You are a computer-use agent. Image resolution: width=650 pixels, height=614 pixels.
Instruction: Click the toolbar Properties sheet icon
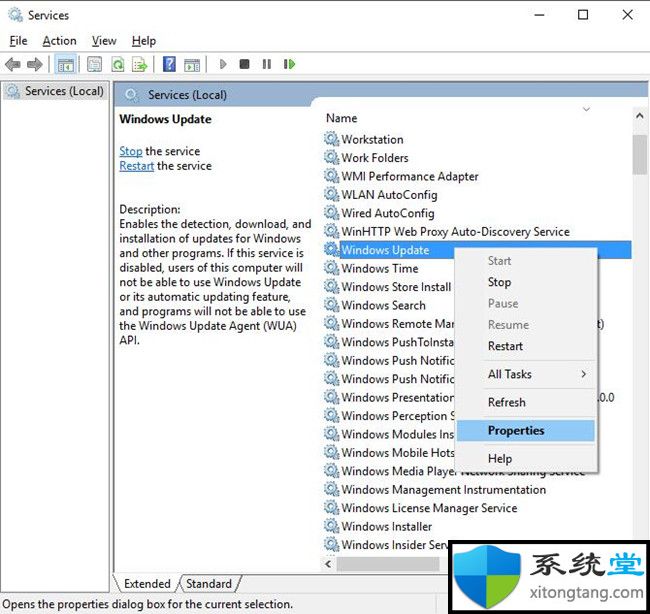pyautogui.click(x=94, y=64)
